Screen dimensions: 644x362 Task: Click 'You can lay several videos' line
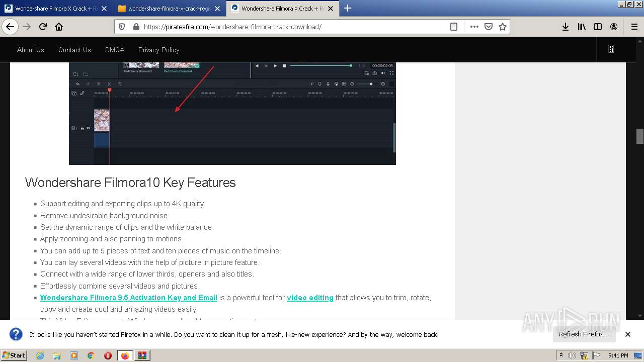point(150,262)
